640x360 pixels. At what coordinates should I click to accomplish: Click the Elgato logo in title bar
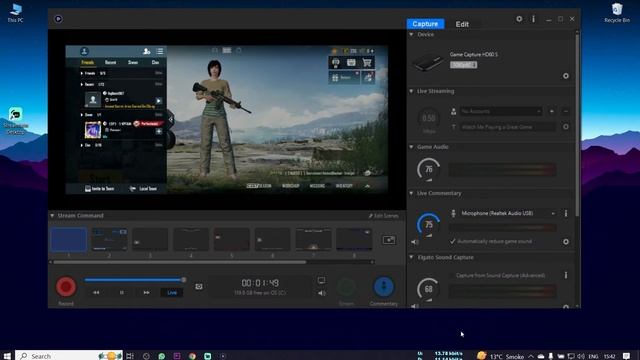tap(58, 19)
